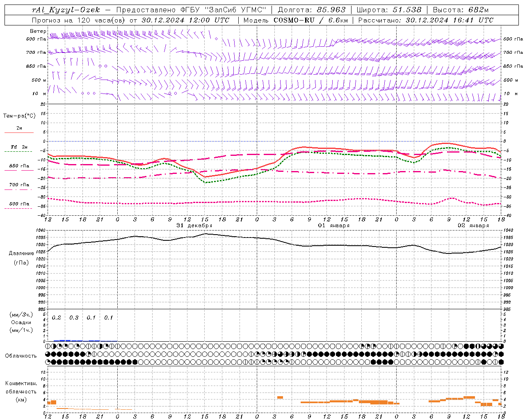Select the model label COSMO-RU / 6.6км
The image size is (525, 420).
point(311,20)
